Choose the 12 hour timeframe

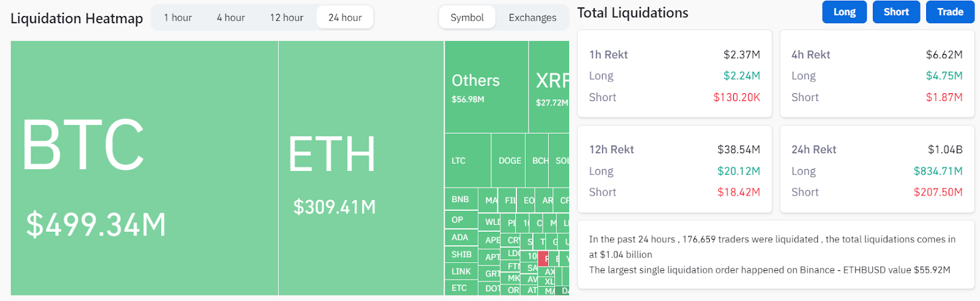287,18
